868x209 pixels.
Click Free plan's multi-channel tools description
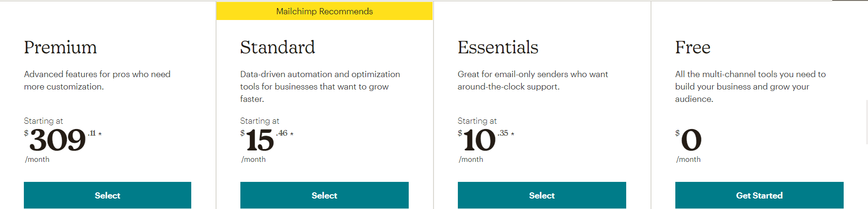click(750, 87)
